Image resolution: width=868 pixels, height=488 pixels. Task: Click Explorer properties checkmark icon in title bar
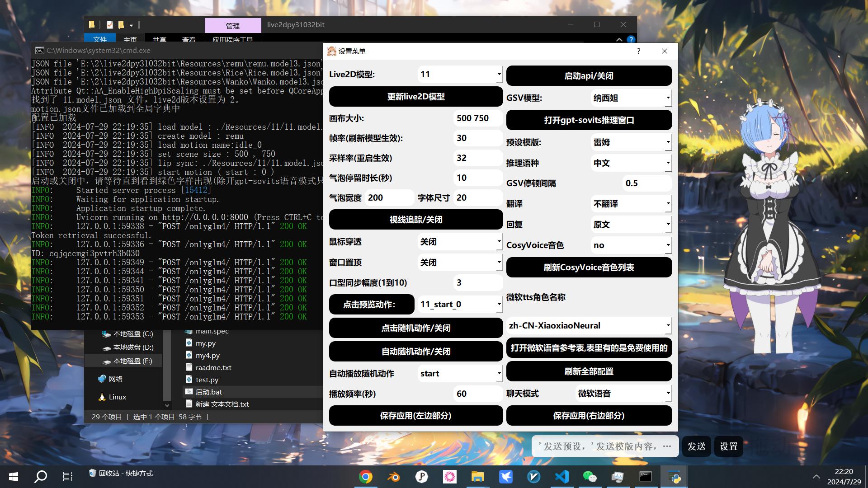coord(110,25)
